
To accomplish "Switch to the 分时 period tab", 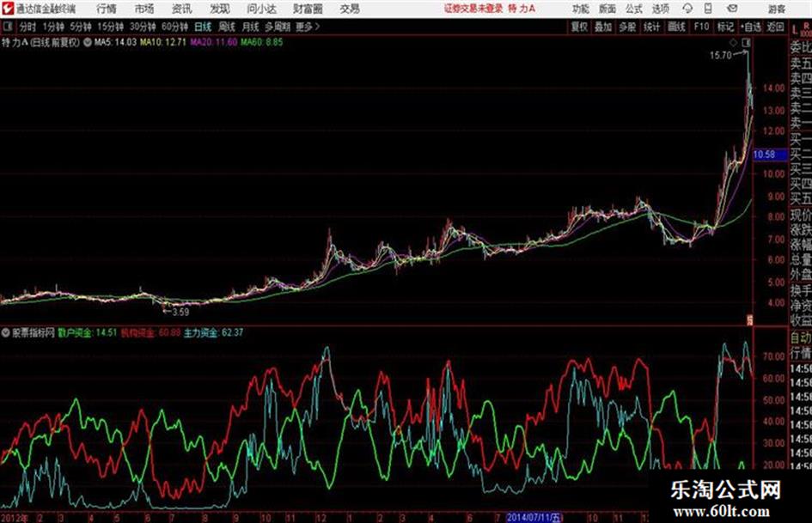I will coord(28,27).
